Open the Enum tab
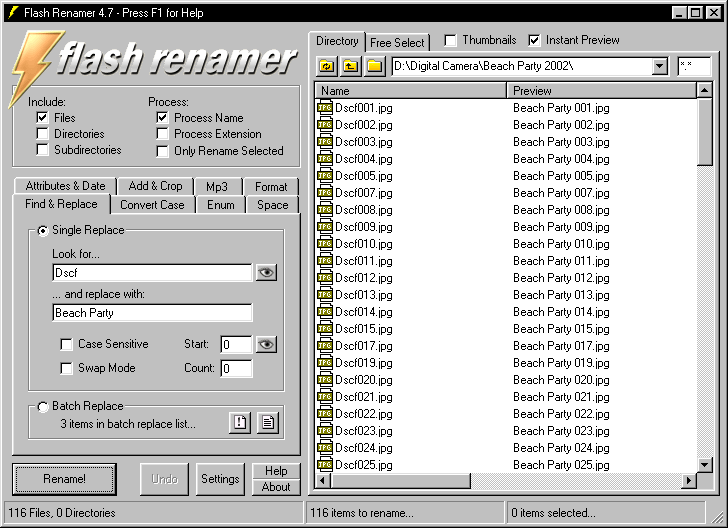The image size is (728, 528). click(x=221, y=205)
